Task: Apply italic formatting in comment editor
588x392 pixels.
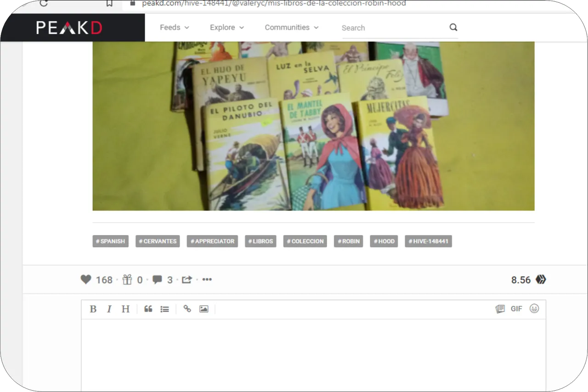Action: pyautogui.click(x=109, y=309)
